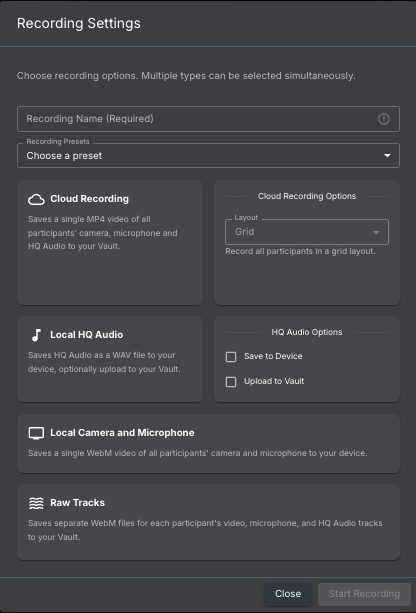This screenshot has height=613, width=416.
Task: Select the Cloud Recording card
Action: (110, 242)
